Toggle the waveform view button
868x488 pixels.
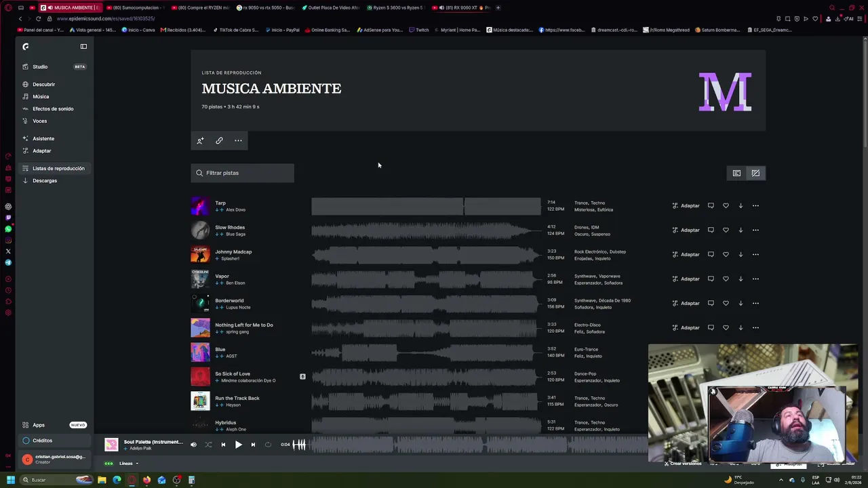point(755,173)
